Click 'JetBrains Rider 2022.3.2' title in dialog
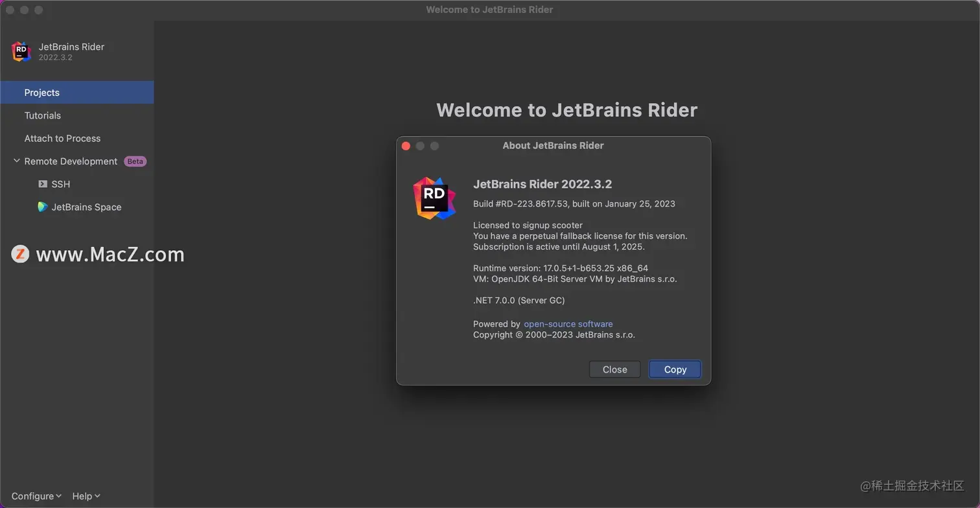Image resolution: width=980 pixels, height=508 pixels. (x=542, y=184)
